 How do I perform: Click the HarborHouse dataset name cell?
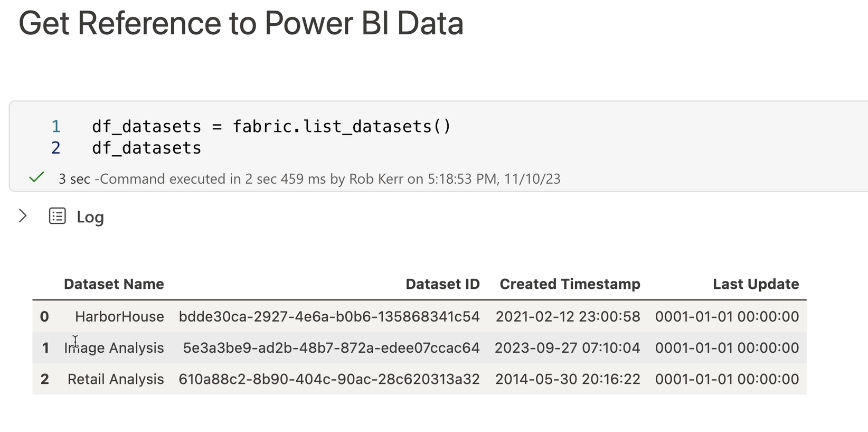tap(119, 316)
